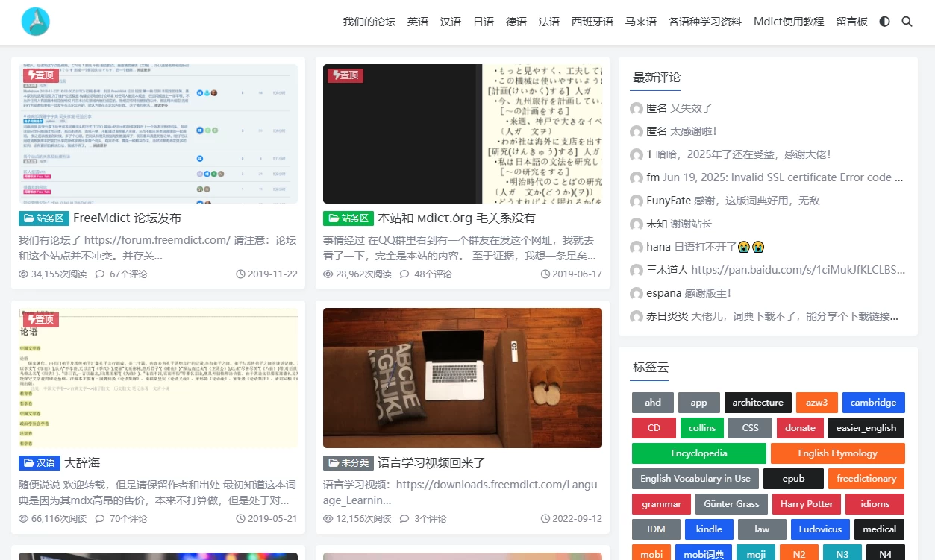935x560 pixels.
Task: Open the laptop on couch thumbnail
Action: [462, 378]
